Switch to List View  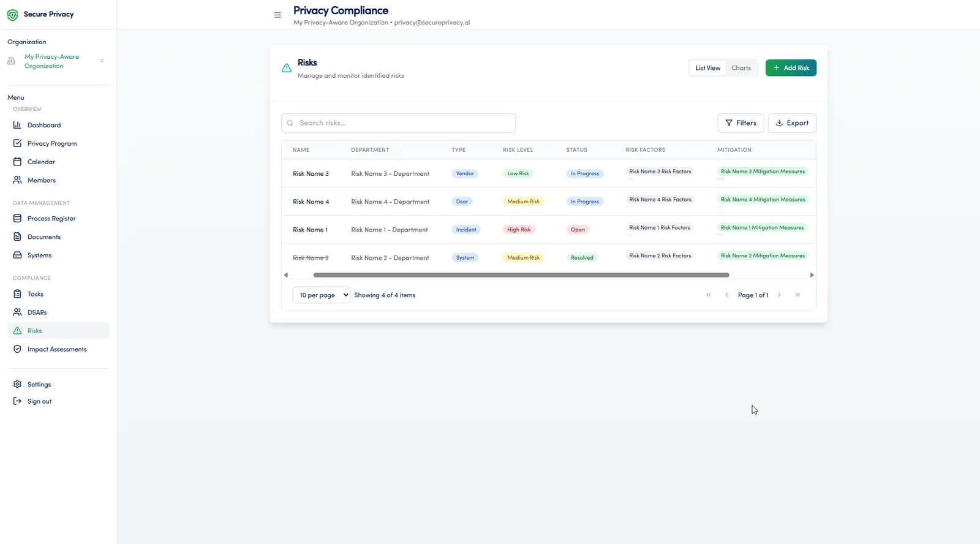point(707,68)
